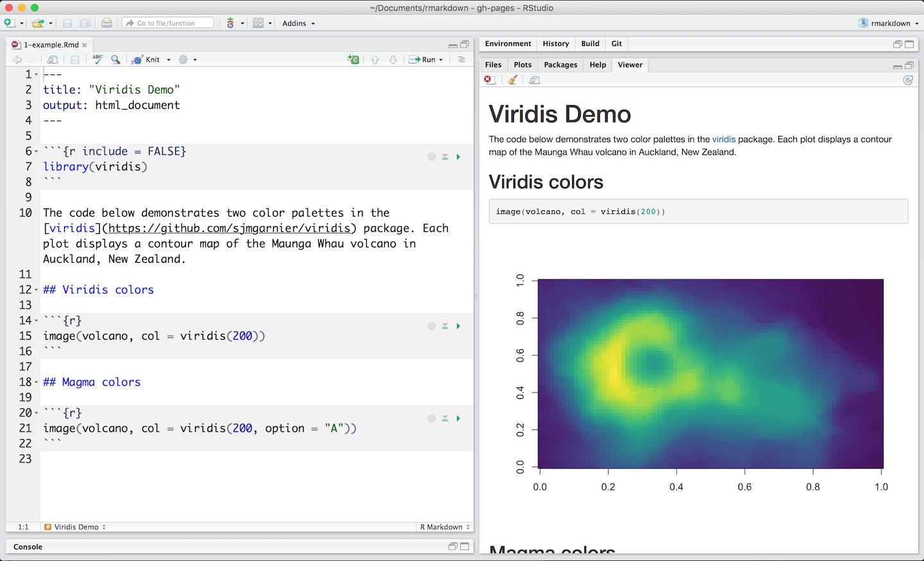This screenshot has height=561, width=924.
Task: Click the Save All documents icon
Action: (85, 23)
